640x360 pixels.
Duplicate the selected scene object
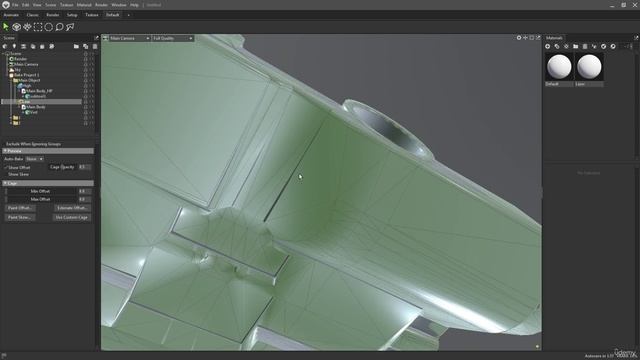pyautogui.click(x=85, y=47)
